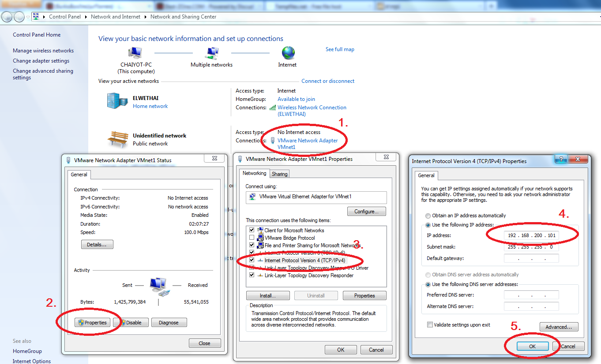Toggle Internet Protocol Version 6 checkbox
Screen dimensions: 601x364
[252, 253]
